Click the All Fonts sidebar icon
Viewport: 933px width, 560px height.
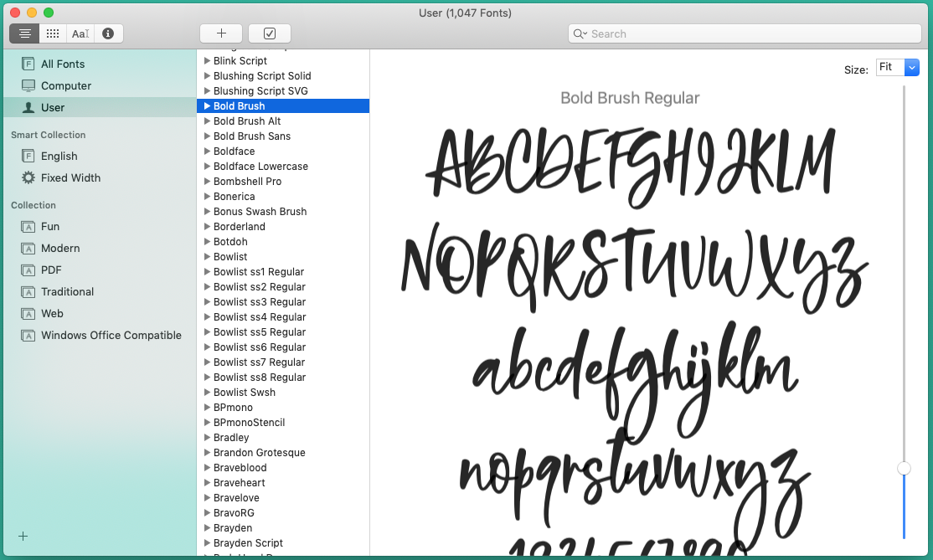tap(28, 64)
